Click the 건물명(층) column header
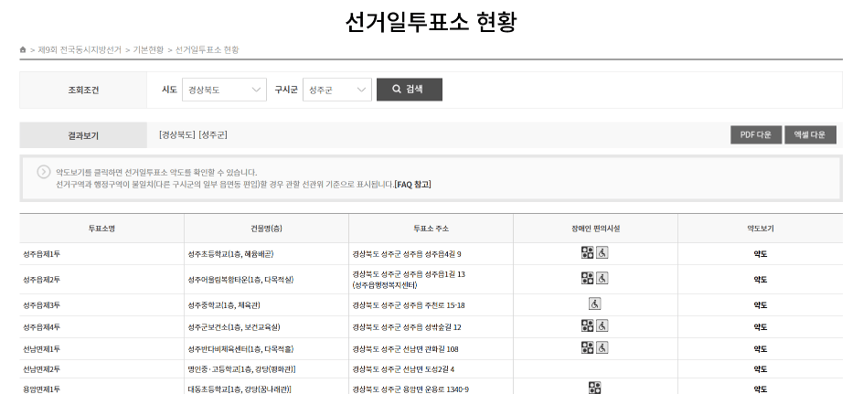This screenshot has height=394, width=863. tap(266, 228)
